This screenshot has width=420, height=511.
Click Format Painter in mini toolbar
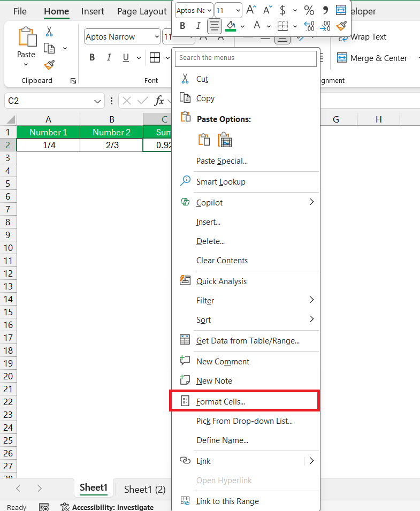[341, 26]
